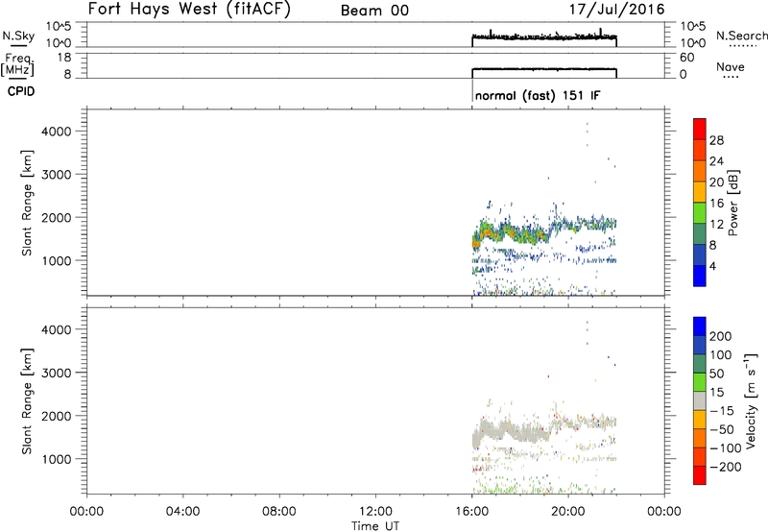This screenshot has width=768, height=532.
Task: Click the '18' frequency axis value
Action: [65, 58]
